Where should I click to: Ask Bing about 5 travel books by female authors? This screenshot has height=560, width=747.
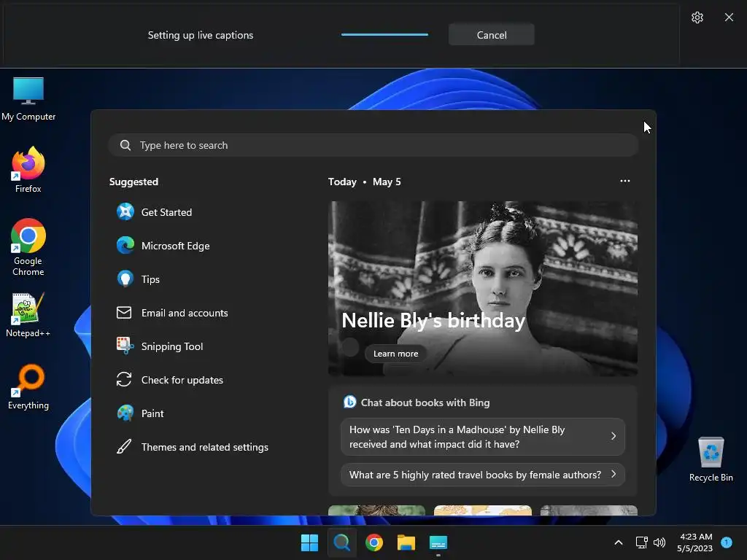(x=483, y=475)
